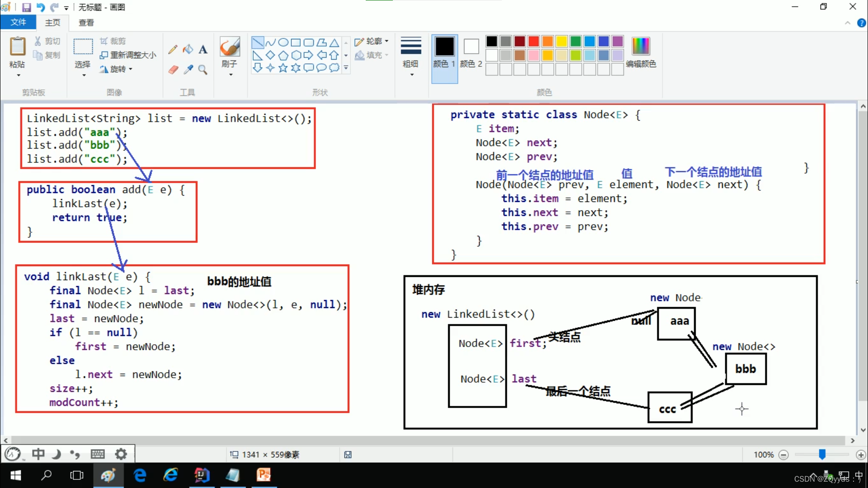Click the Undo arrow icon

point(41,7)
